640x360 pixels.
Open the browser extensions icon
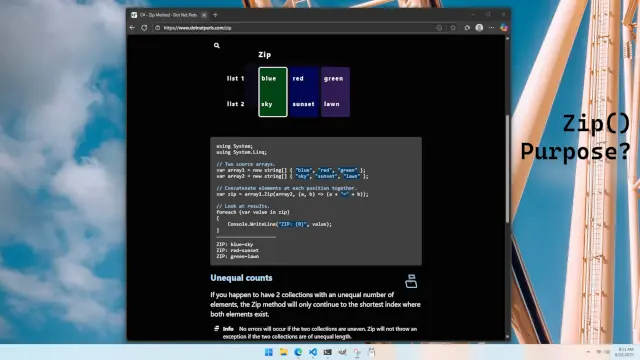coord(467,28)
